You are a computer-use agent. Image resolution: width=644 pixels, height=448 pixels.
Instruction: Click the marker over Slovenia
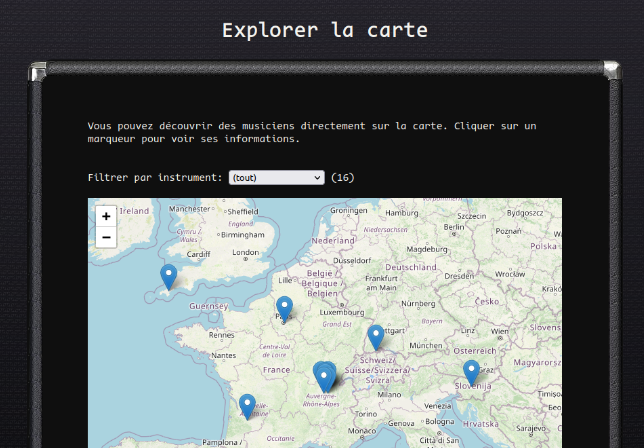(x=471, y=372)
